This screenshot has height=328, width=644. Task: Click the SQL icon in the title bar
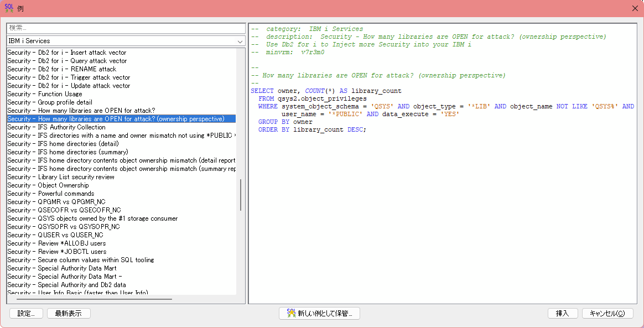click(9, 8)
